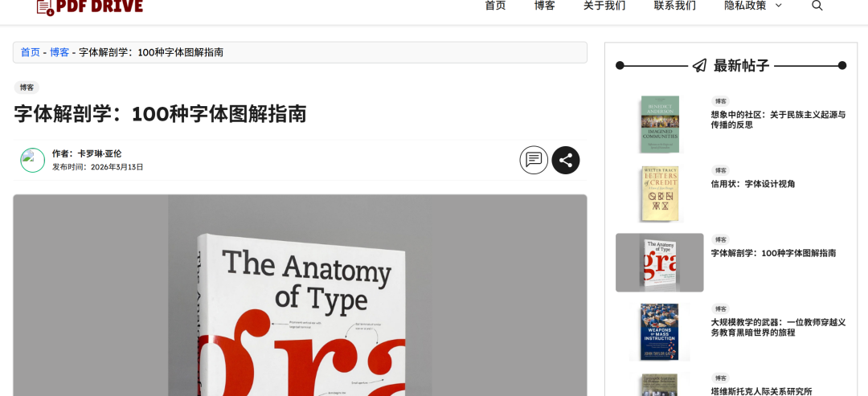Go to 关于我们 in the top menu

[604, 6]
